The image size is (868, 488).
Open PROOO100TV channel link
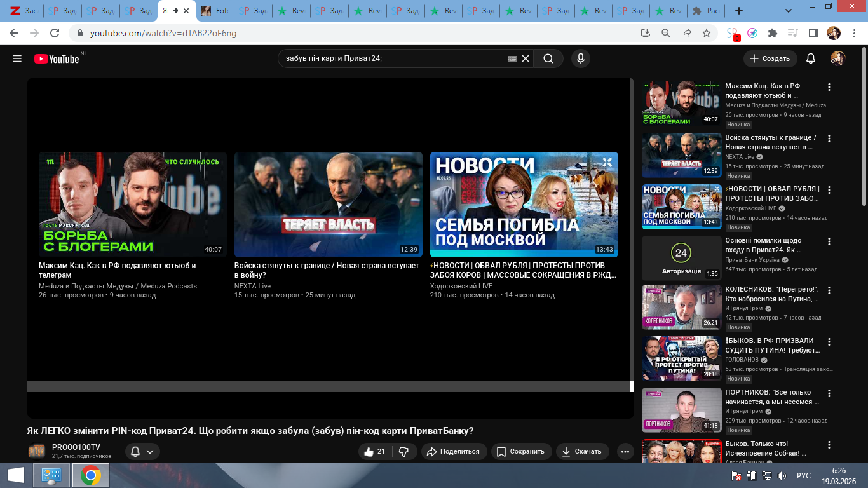76,447
